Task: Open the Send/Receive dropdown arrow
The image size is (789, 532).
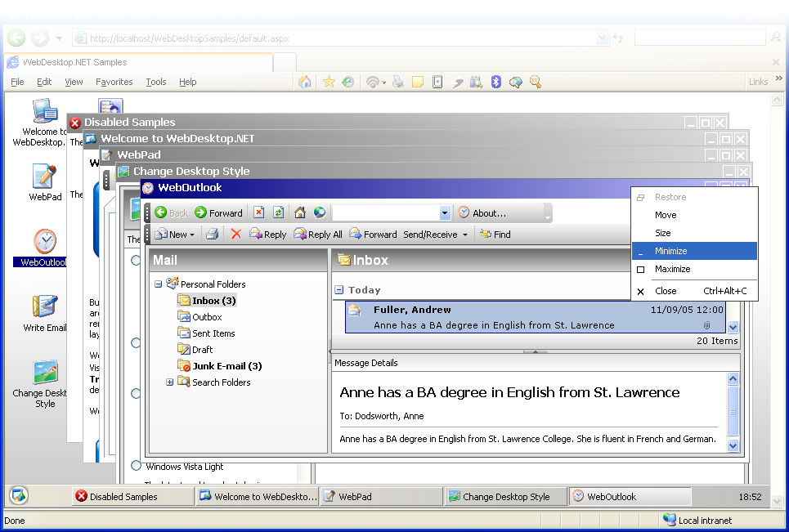Action: [465, 235]
